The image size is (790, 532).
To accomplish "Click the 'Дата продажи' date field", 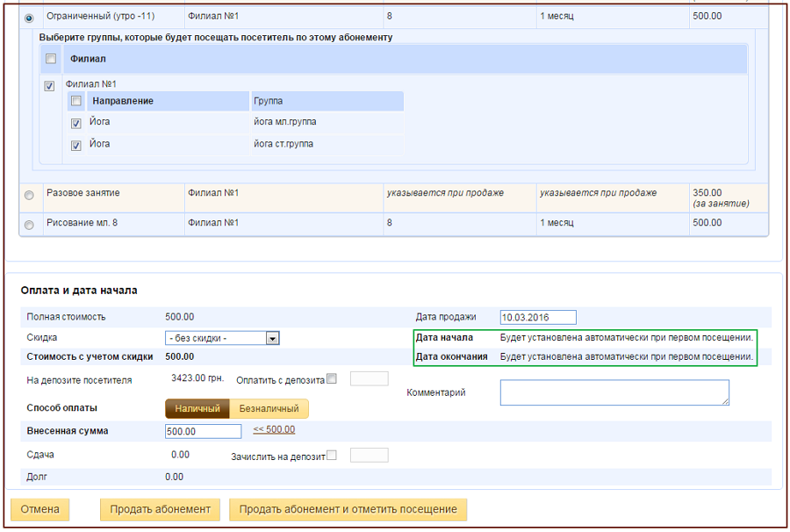I will point(538,318).
